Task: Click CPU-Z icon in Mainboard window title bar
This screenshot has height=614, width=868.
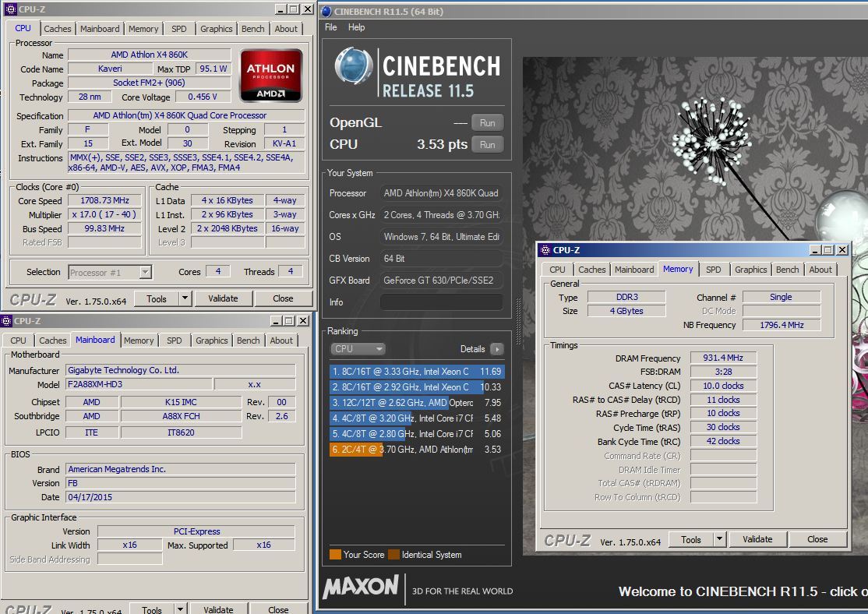Action: pyautogui.click(x=6, y=321)
